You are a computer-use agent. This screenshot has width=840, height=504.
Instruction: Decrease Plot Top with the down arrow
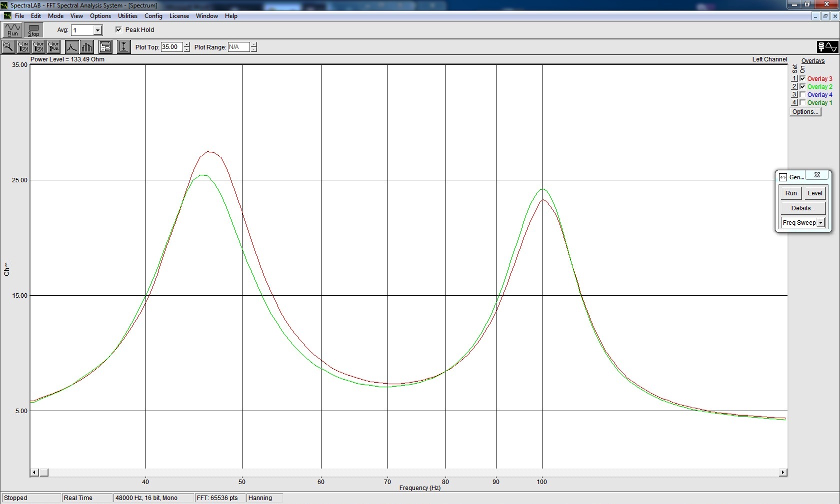pyautogui.click(x=187, y=49)
